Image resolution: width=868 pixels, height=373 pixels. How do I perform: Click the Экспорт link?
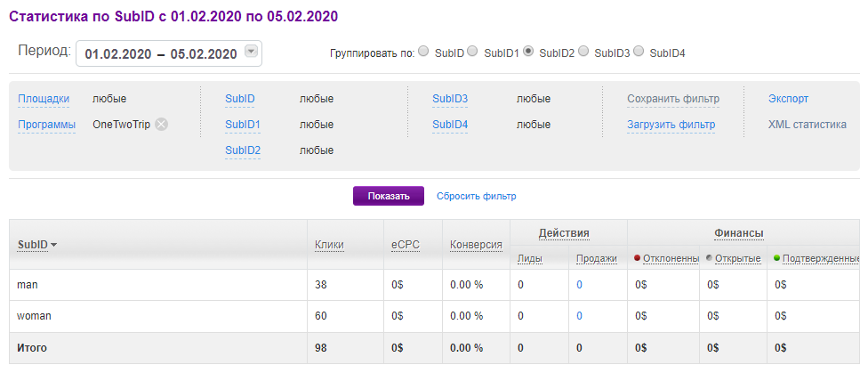click(788, 99)
